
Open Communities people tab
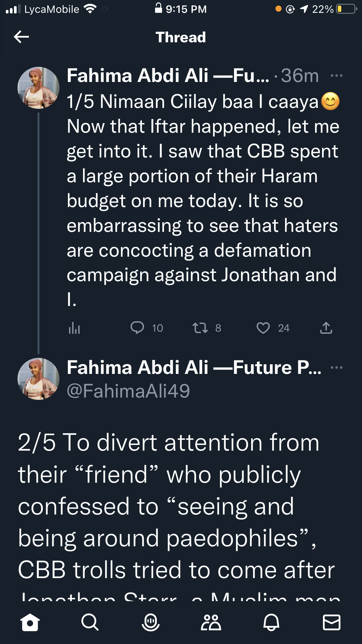click(211, 622)
